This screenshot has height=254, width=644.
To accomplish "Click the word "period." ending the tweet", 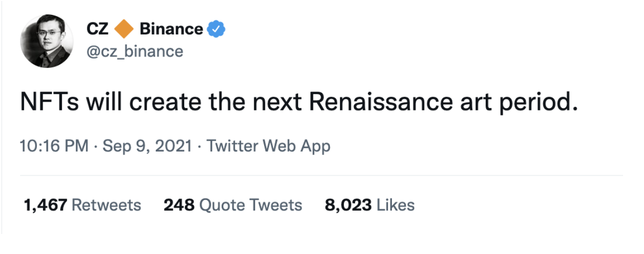I will (542, 102).
